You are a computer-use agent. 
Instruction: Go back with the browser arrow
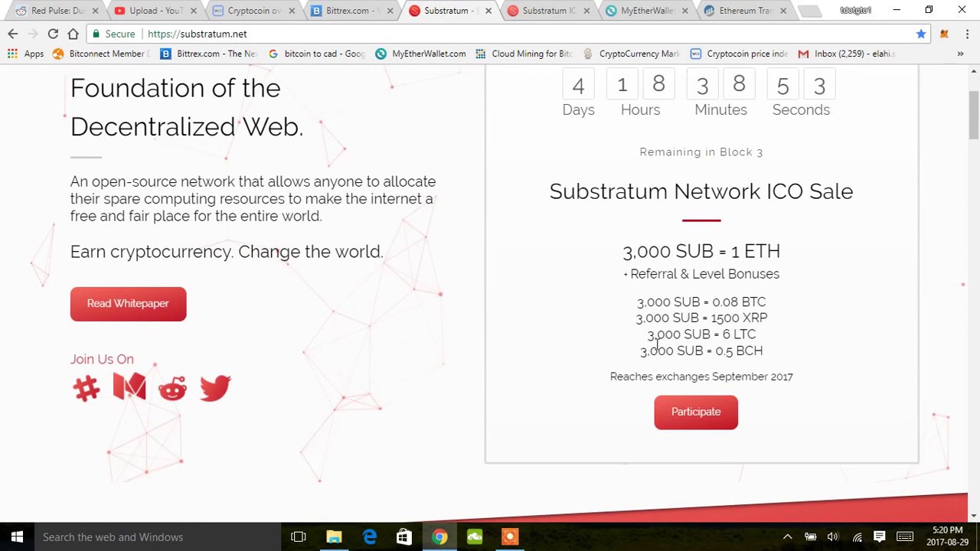[x=13, y=34]
